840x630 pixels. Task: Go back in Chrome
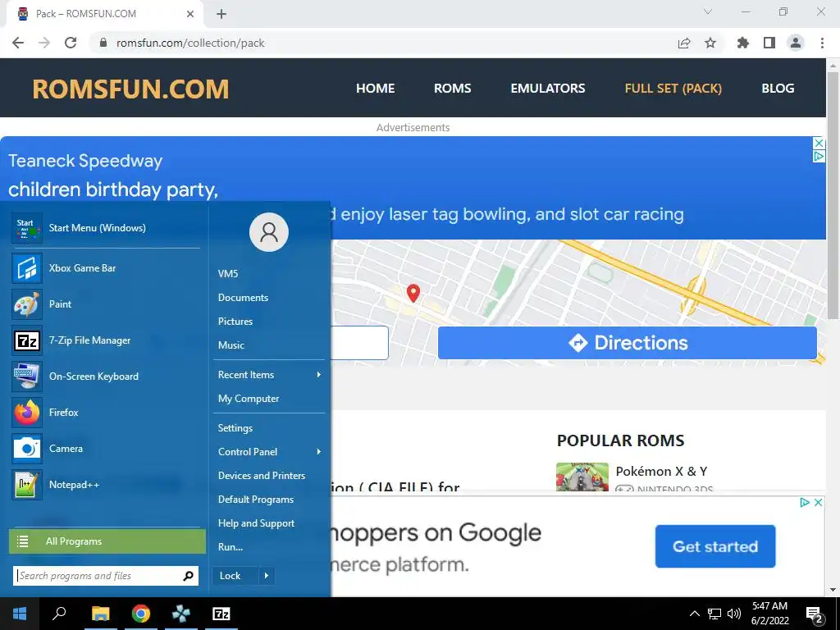(x=18, y=43)
